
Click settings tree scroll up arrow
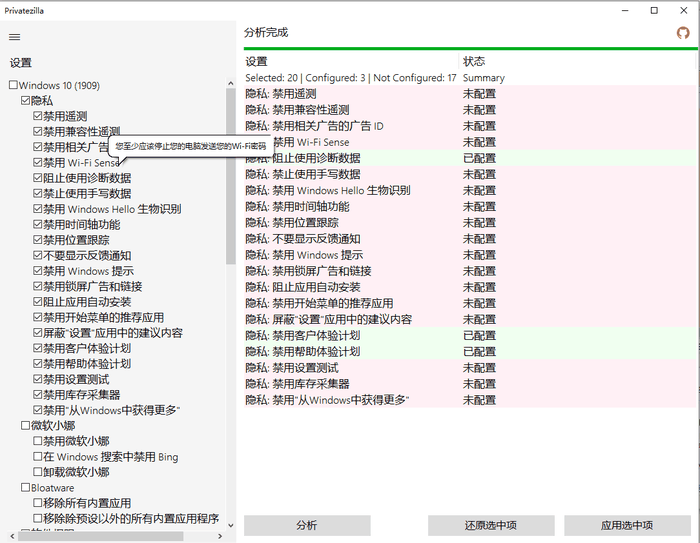230,83
